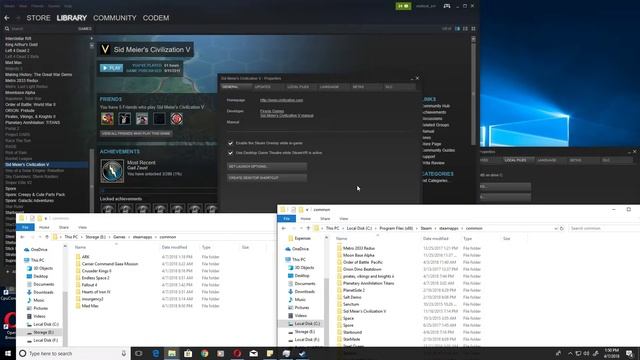Launch Google Chrome from the taskbar

204,353
